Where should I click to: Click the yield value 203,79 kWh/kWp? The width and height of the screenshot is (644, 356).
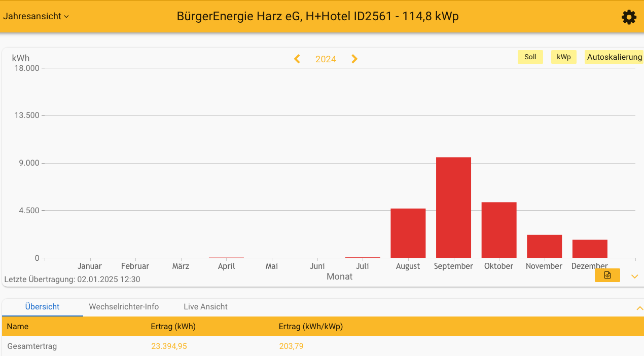coord(290,346)
